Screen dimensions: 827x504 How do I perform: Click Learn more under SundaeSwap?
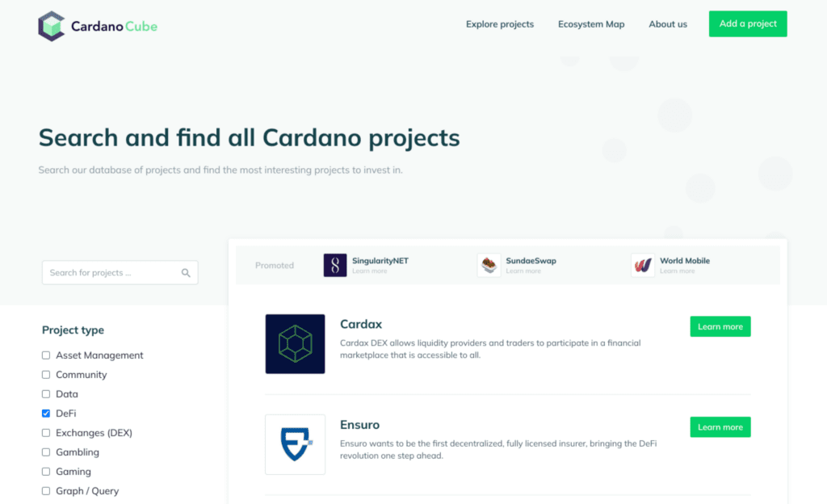click(x=523, y=271)
